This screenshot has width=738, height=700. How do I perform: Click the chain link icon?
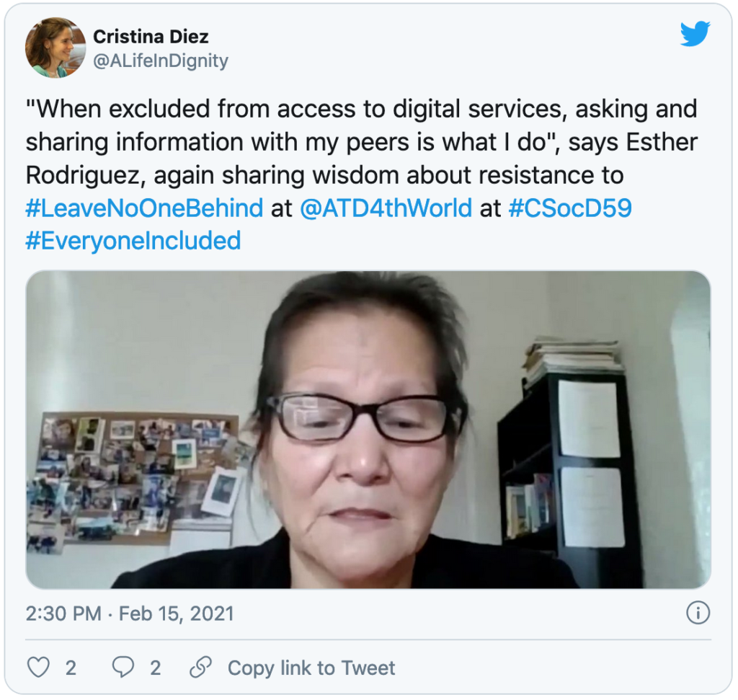pyautogui.click(x=200, y=667)
